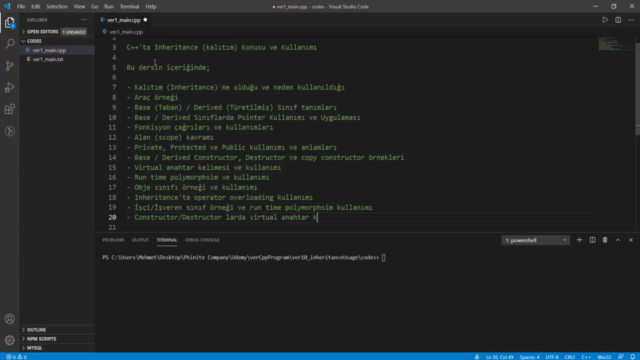Image resolution: width=640 pixels, height=360 pixels.
Task: Switch to the Problems panel tab
Action: [x=113, y=240]
